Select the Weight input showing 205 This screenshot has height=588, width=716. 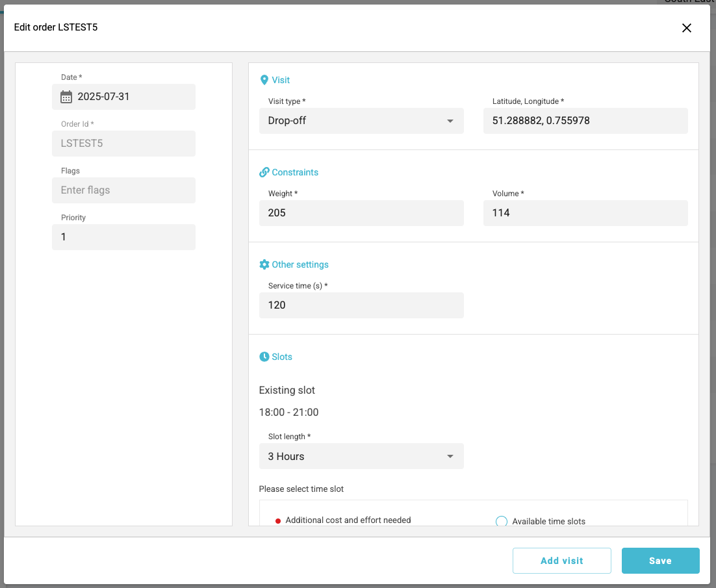[361, 213]
